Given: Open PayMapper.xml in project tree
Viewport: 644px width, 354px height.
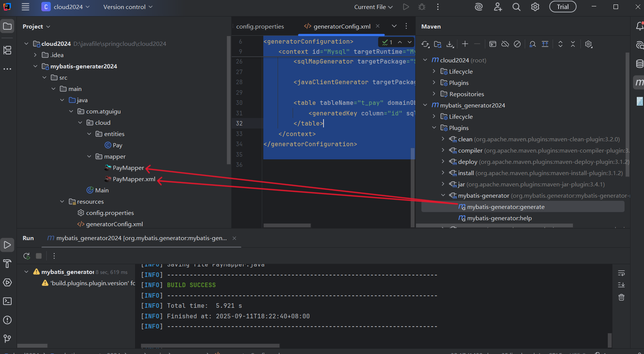Looking at the screenshot, I should tap(134, 179).
